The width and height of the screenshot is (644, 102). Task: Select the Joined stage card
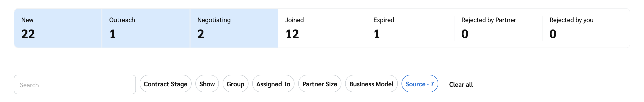coord(322,28)
